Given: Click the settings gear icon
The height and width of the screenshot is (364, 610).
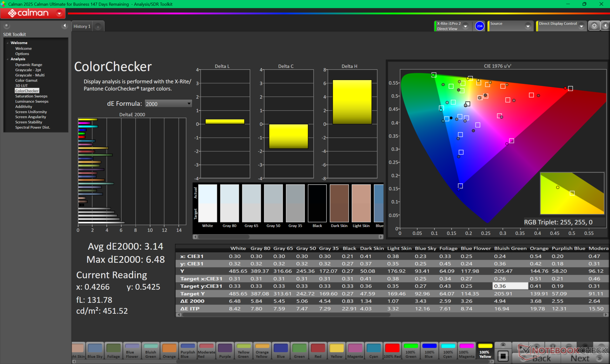Looking at the screenshot, I should click(x=594, y=26).
